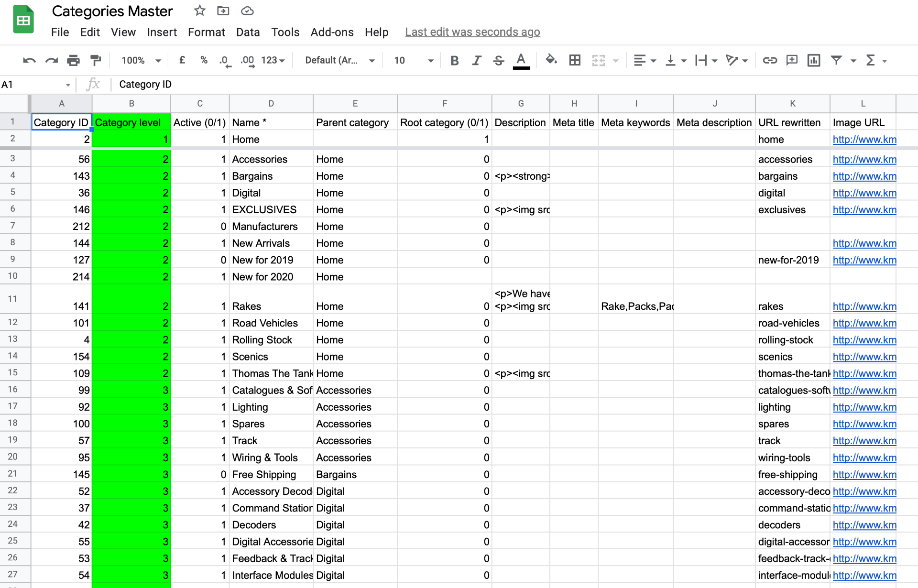Viewport: 918px width, 588px height.
Task: Click the formula bar input
Action: click(x=478, y=84)
